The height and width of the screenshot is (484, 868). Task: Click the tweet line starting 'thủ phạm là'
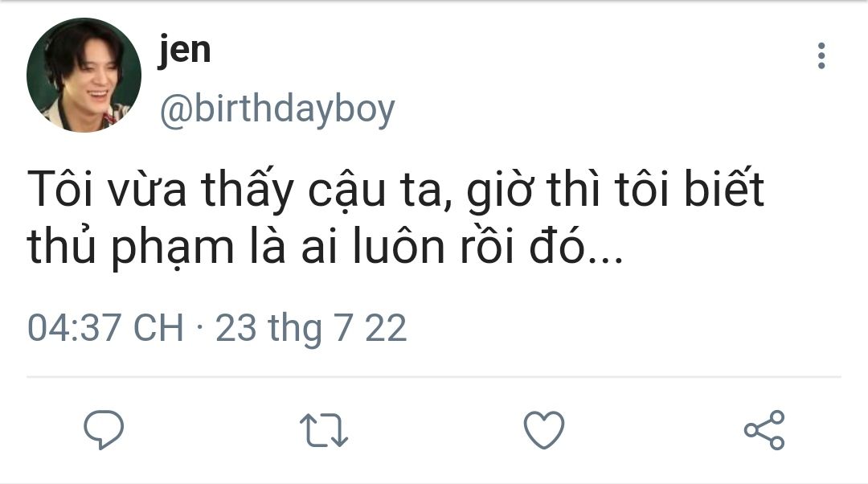pos(325,247)
